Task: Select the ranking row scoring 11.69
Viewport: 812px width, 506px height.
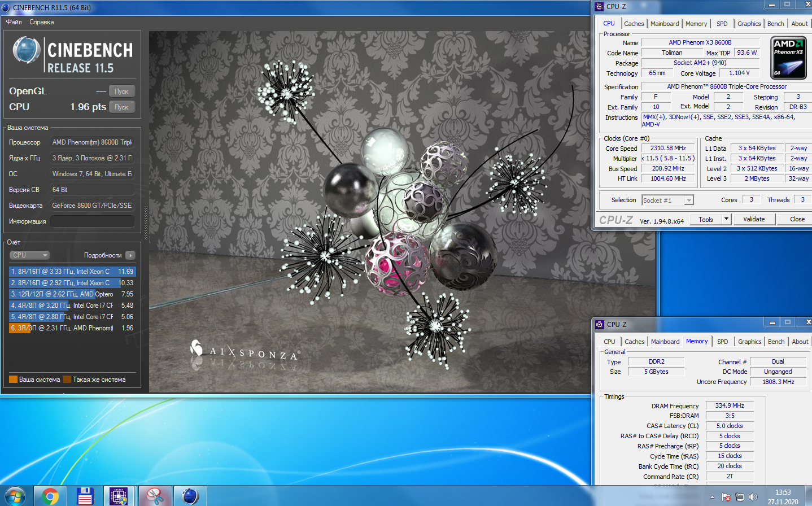Action: coord(72,272)
